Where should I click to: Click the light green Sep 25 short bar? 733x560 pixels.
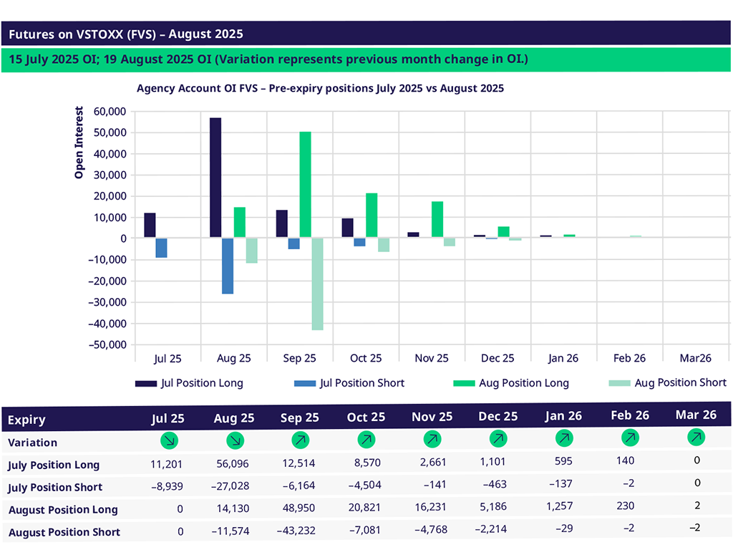pyautogui.click(x=317, y=284)
